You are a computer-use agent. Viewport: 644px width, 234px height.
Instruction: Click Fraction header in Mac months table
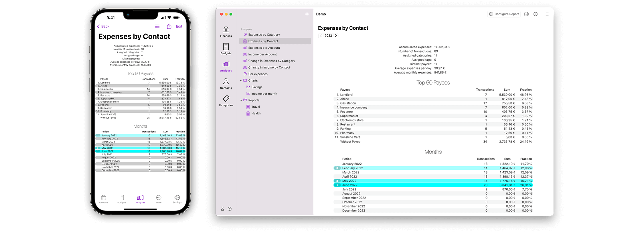pos(526,159)
